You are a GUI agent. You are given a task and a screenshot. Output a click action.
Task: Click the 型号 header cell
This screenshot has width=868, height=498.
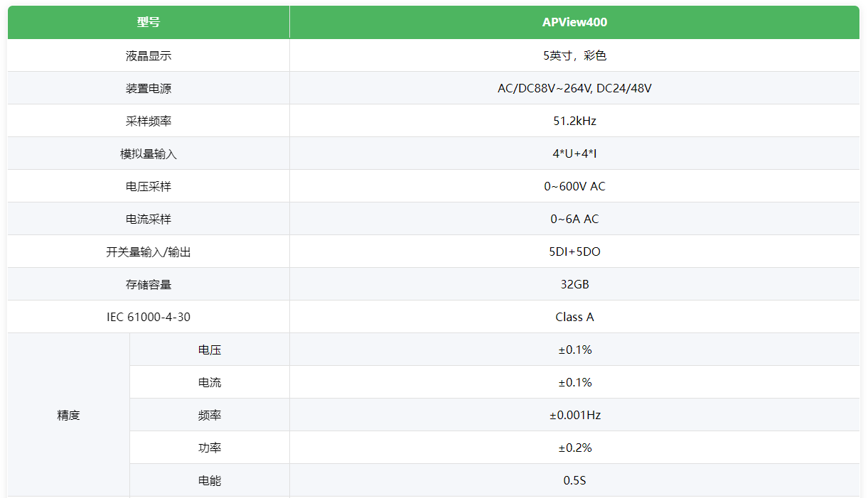pyautogui.click(x=149, y=22)
